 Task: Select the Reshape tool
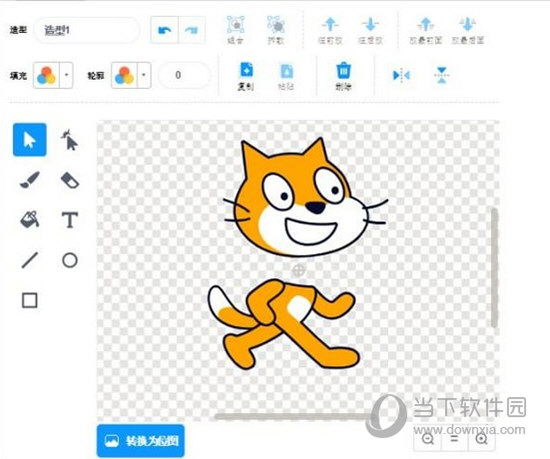coord(70,140)
